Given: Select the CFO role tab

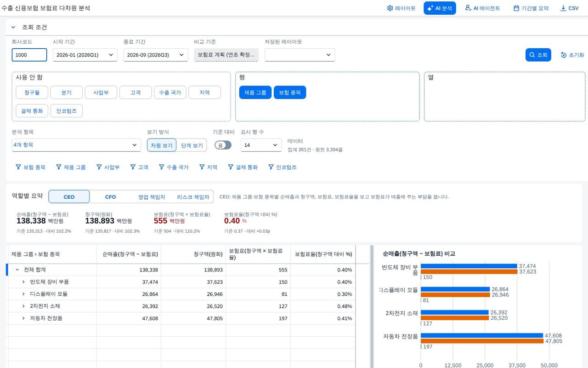Looking at the screenshot, I should coord(110,197).
